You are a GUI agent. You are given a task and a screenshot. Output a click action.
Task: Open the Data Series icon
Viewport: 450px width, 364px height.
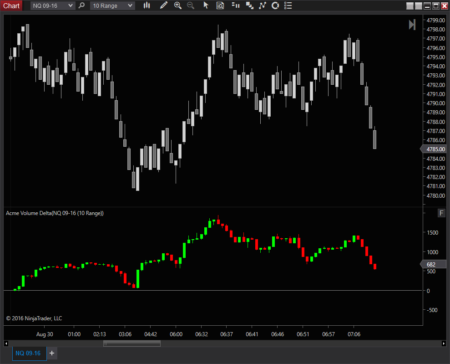click(235, 5)
